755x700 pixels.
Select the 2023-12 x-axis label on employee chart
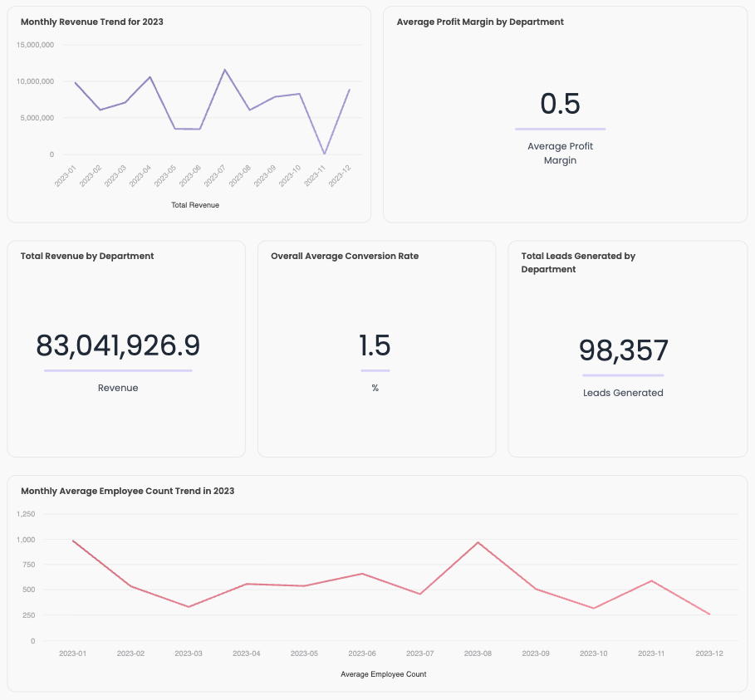click(x=708, y=653)
